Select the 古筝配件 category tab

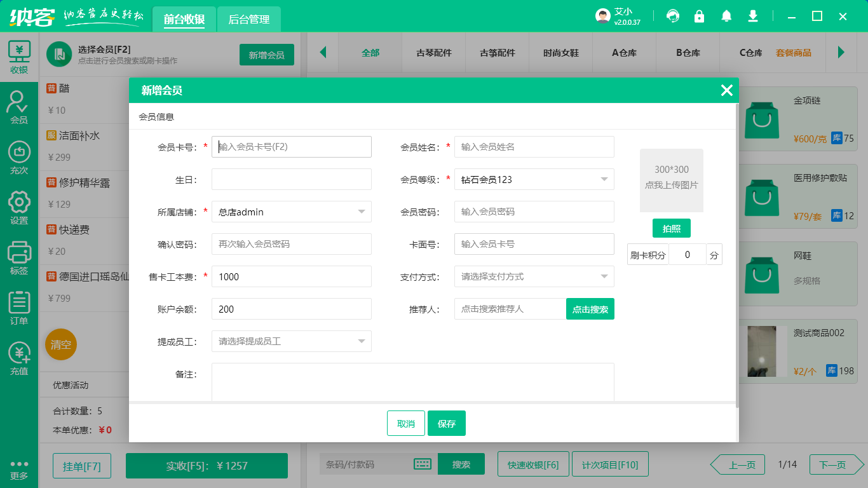point(498,53)
